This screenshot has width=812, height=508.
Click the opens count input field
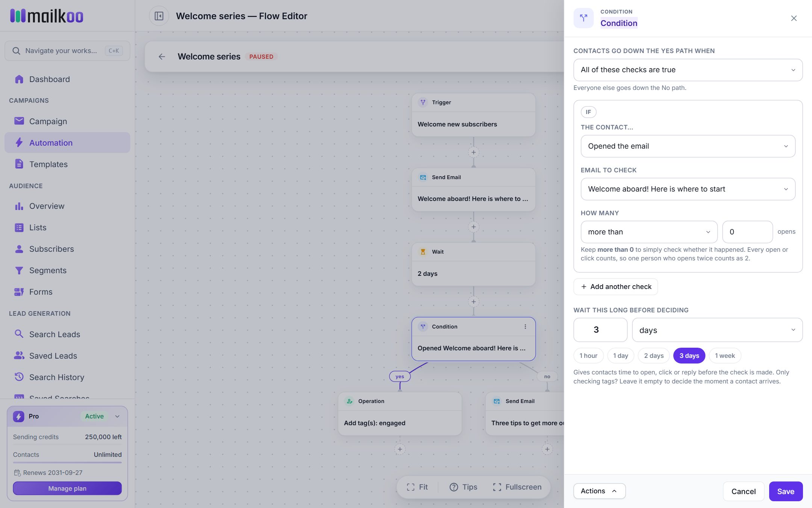747,232
